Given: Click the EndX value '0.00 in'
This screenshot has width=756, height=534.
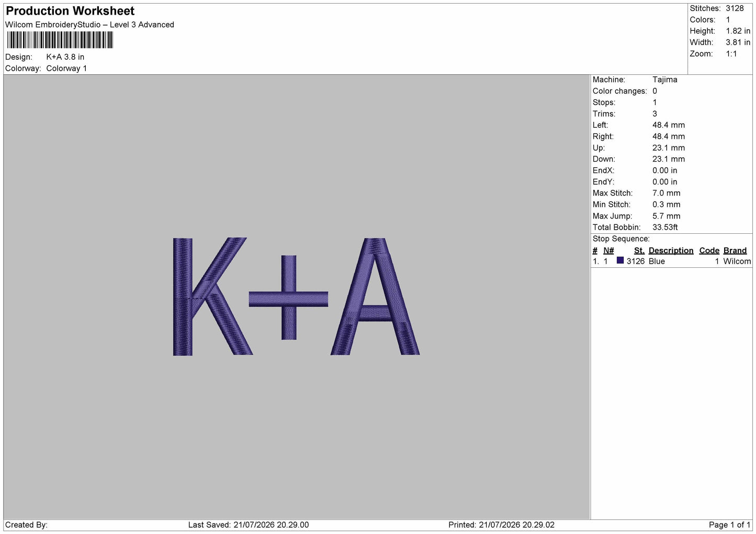Looking at the screenshot, I should [664, 171].
